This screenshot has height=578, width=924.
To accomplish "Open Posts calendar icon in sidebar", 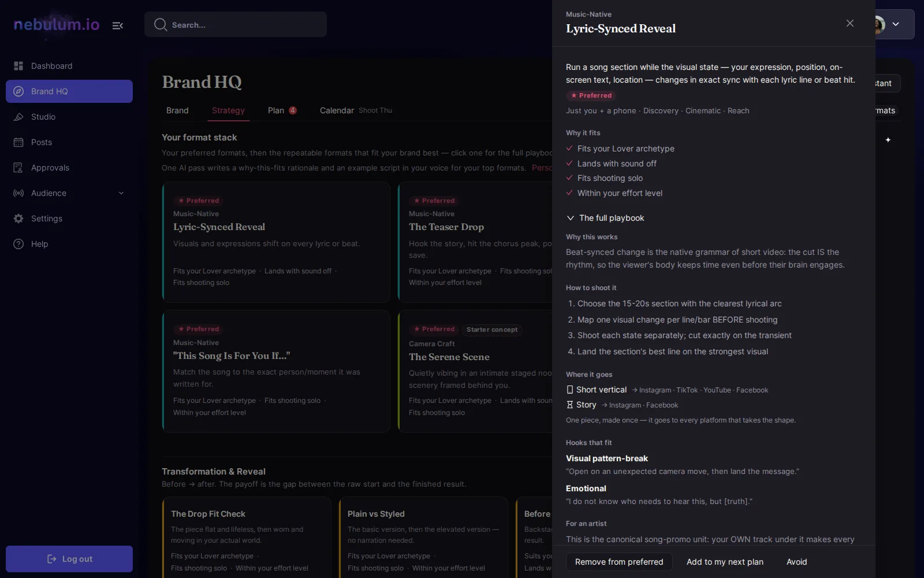I will click(18, 142).
